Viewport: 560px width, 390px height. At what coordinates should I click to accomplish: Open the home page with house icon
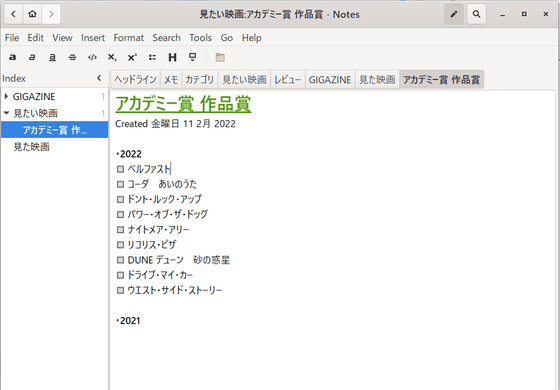click(32, 14)
